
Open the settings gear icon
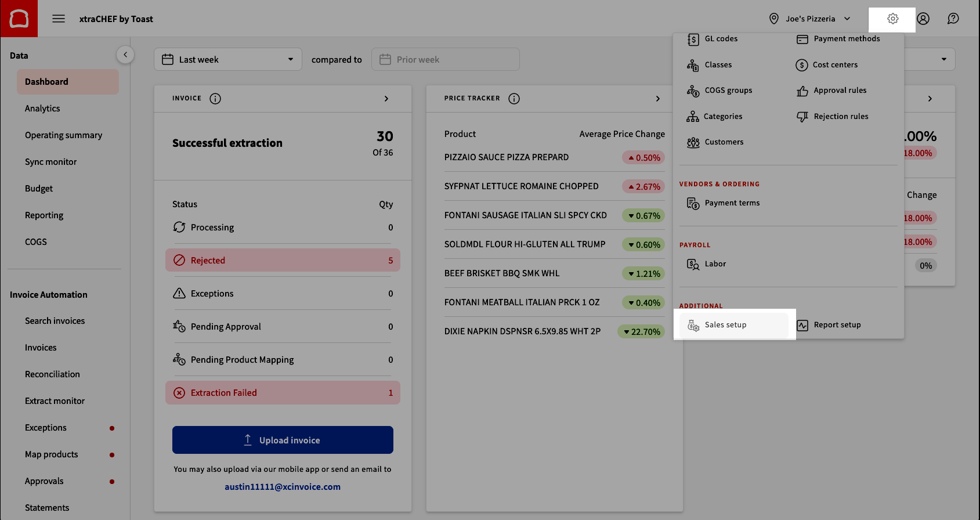[892, 19]
